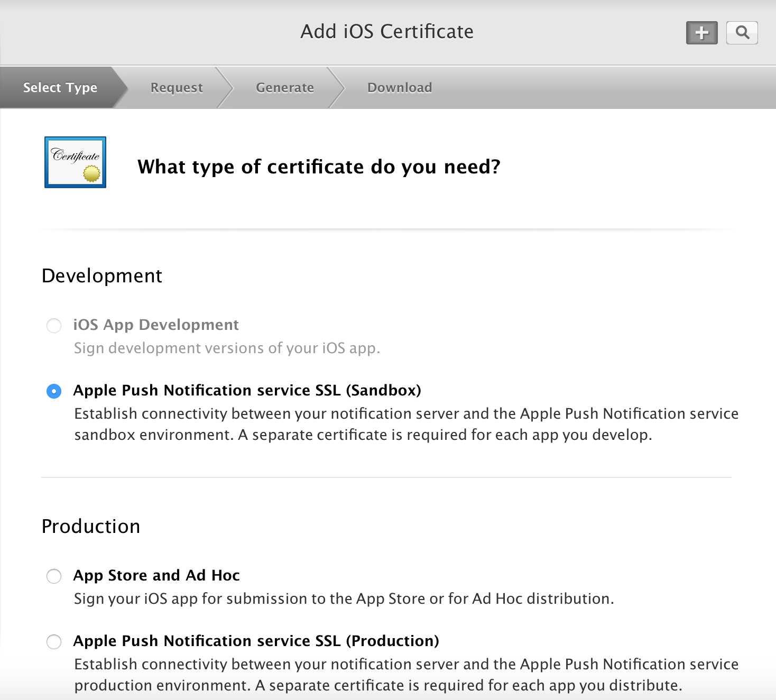The width and height of the screenshot is (776, 700).
Task: Switch to the Download step
Action: pyautogui.click(x=399, y=88)
